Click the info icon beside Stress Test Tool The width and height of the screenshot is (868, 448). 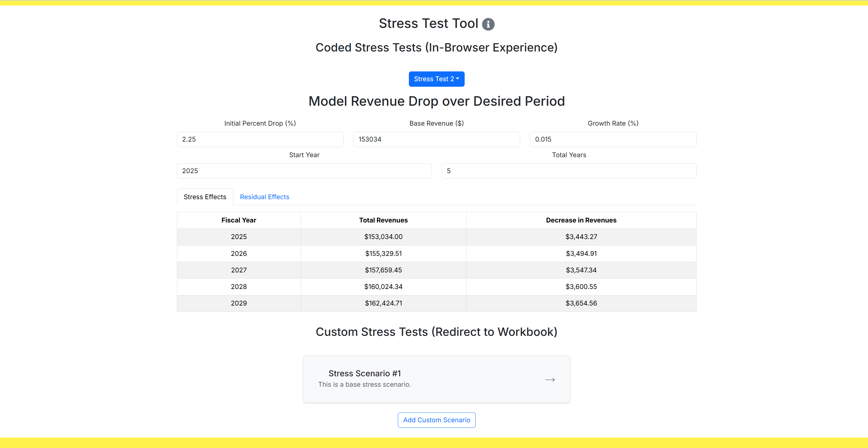pyautogui.click(x=488, y=24)
